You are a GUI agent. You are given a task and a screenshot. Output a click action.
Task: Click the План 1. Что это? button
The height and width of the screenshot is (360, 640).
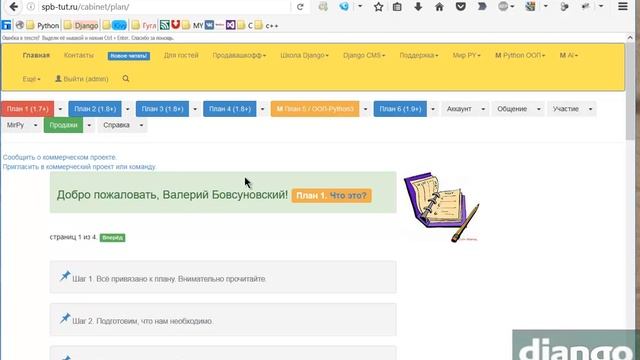pyautogui.click(x=331, y=196)
